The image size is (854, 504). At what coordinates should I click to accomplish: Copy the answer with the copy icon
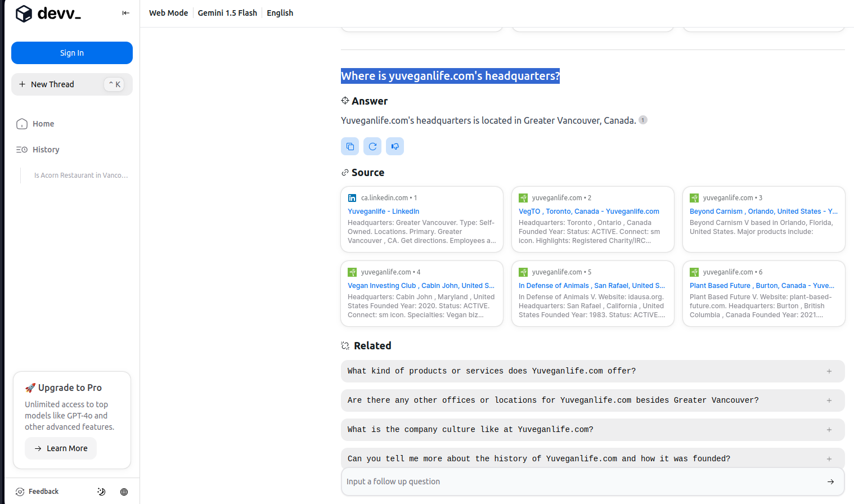click(350, 146)
